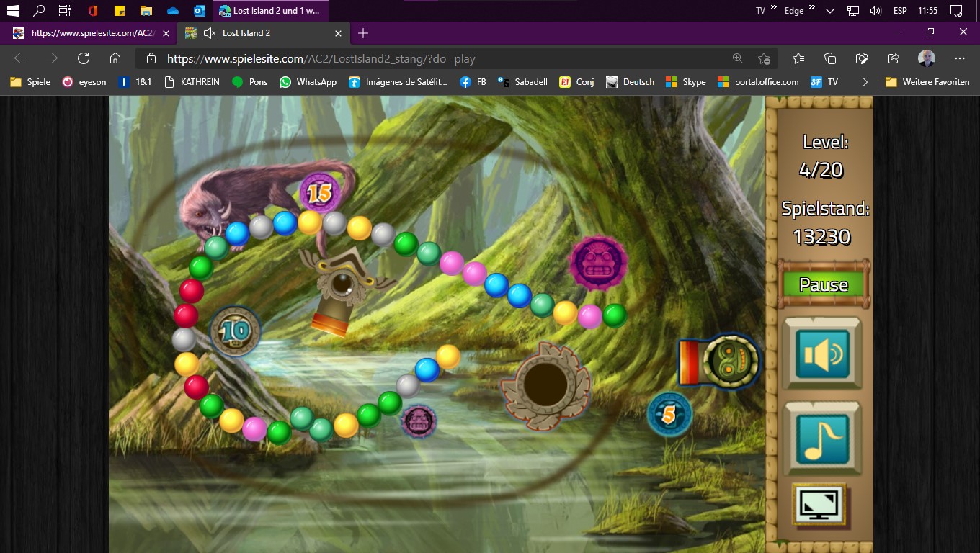Open Outlook from the taskbar

point(200,11)
